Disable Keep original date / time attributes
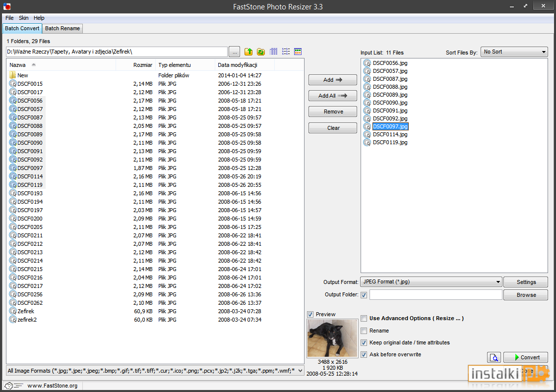 (x=364, y=343)
